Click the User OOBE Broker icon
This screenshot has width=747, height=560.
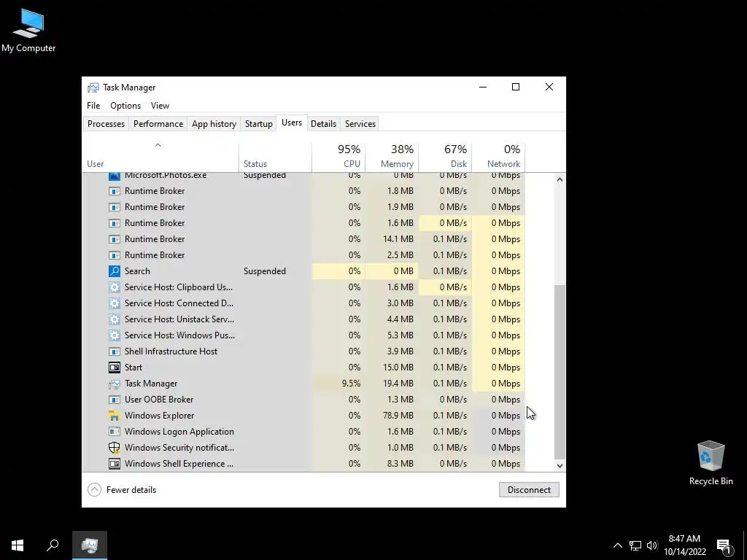[x=115, y=400]
